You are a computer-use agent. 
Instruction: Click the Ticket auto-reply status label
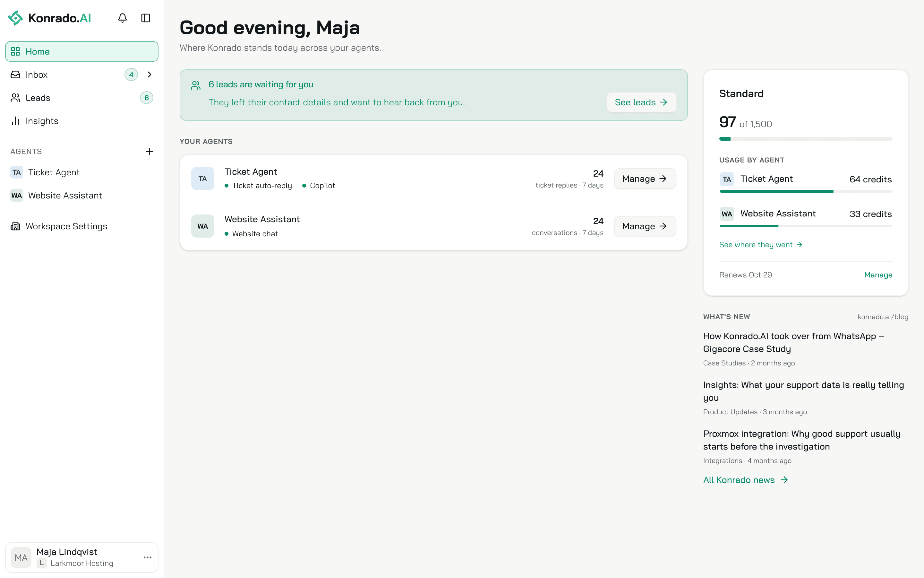262,186
